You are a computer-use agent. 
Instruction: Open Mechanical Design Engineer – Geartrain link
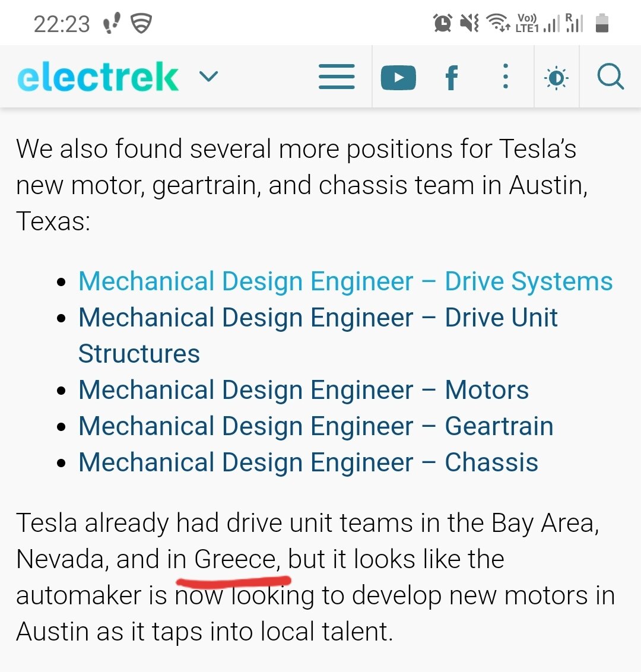pyautogui.click(x=316, y=426)
